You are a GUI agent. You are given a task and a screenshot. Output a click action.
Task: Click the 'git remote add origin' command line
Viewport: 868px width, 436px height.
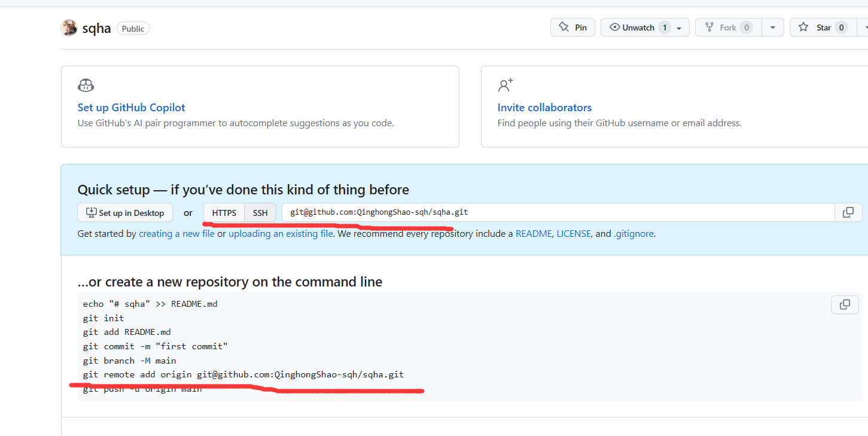pos(243,374)
